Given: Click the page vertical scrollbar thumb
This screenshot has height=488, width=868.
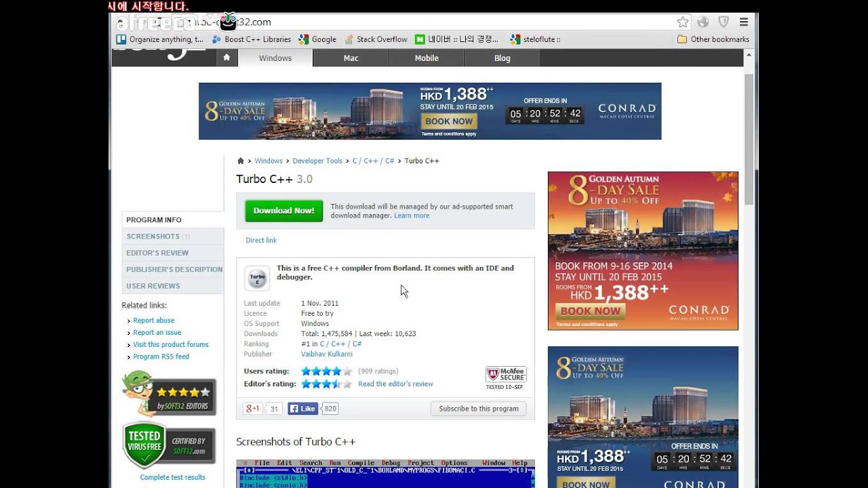Looking at the screenshot, I should pos(749,139).
